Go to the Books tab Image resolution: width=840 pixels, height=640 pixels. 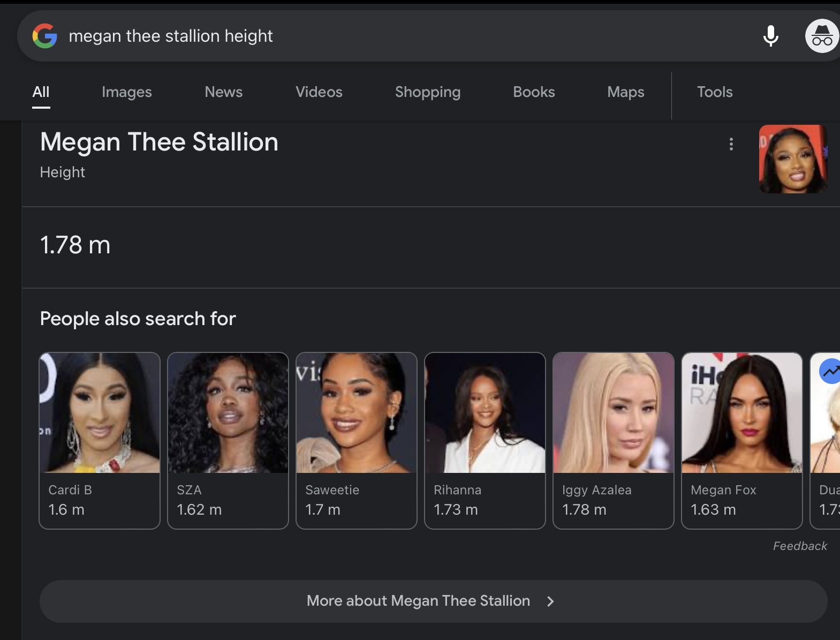[x=534, y=92]
